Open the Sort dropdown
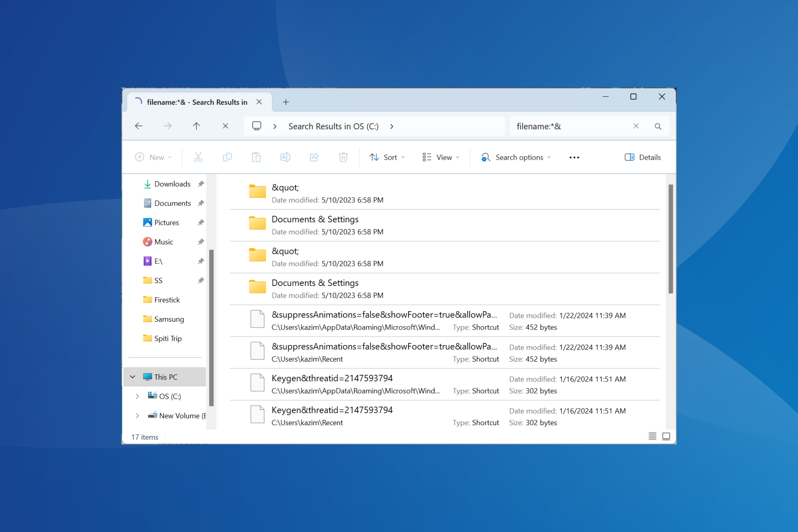Image resolution: width=798 pixels, height=532 pixels. pyautogui.click(x=387, y=157)
